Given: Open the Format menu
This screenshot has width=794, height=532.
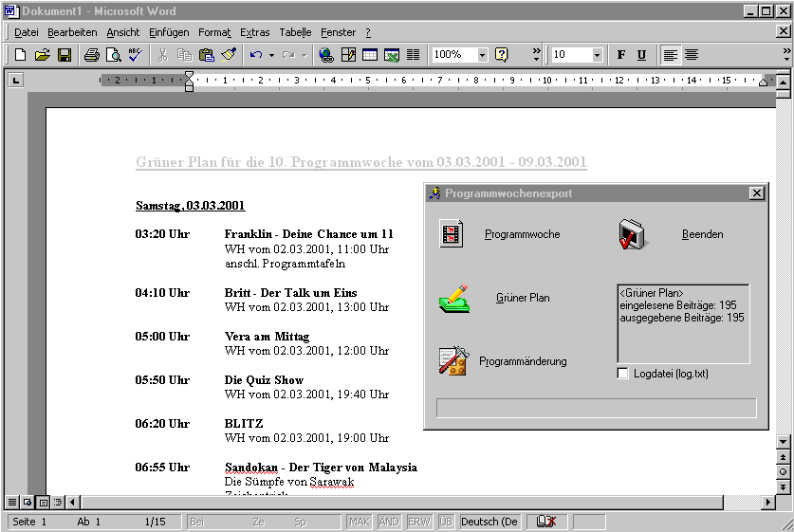Looking at the screenshot, I should point(214,32).
